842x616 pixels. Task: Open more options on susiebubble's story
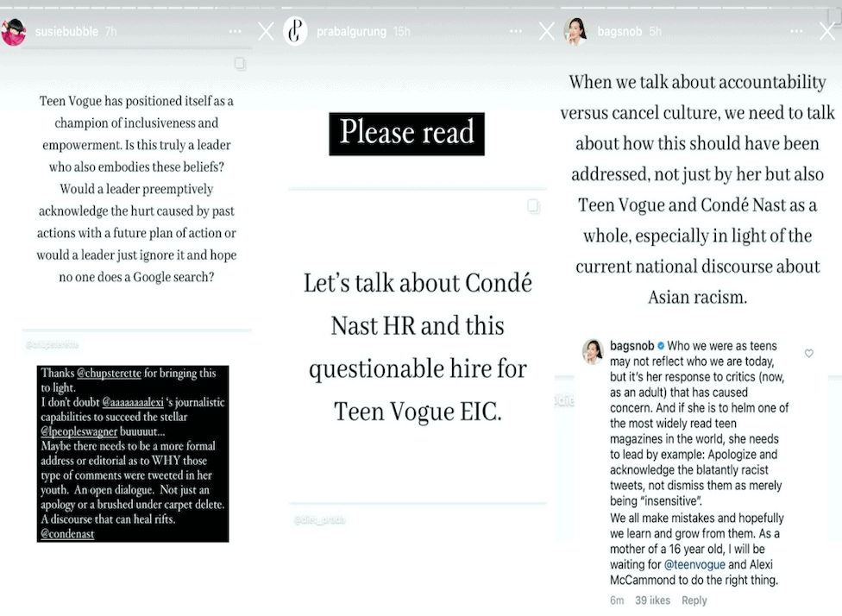pos(236,32)
